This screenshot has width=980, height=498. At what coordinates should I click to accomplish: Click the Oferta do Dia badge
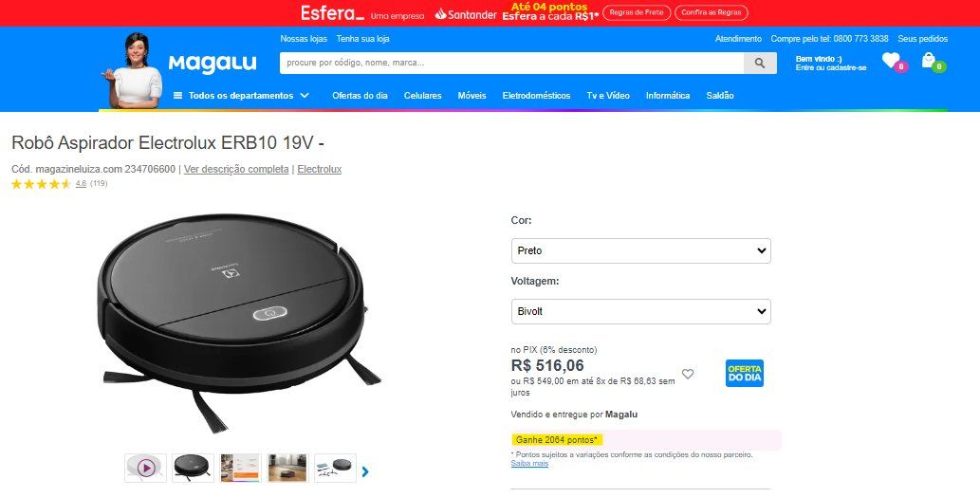click(745, 373)
